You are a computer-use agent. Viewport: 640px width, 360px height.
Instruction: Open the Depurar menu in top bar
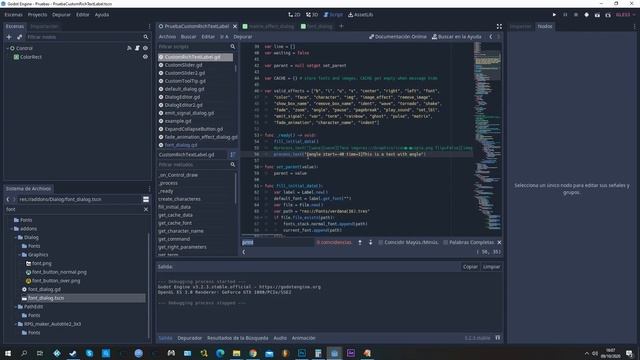tap(61, 15)
